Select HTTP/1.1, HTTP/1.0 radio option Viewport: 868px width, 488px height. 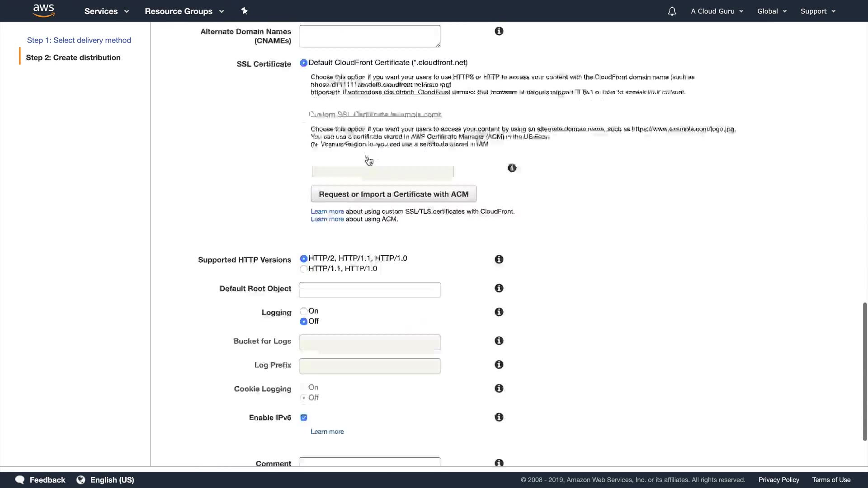304,269
